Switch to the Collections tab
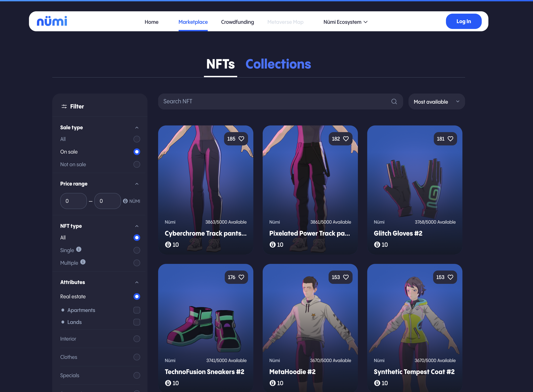 pyautogui.click(x=278, y=64)
